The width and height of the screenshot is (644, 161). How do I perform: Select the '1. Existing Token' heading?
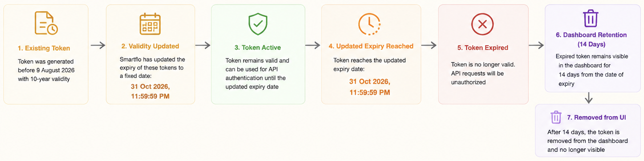coord(44,48)
